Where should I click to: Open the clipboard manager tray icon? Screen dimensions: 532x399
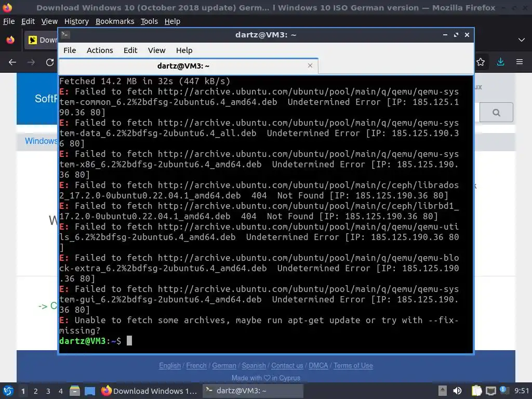tap(477, 391)
